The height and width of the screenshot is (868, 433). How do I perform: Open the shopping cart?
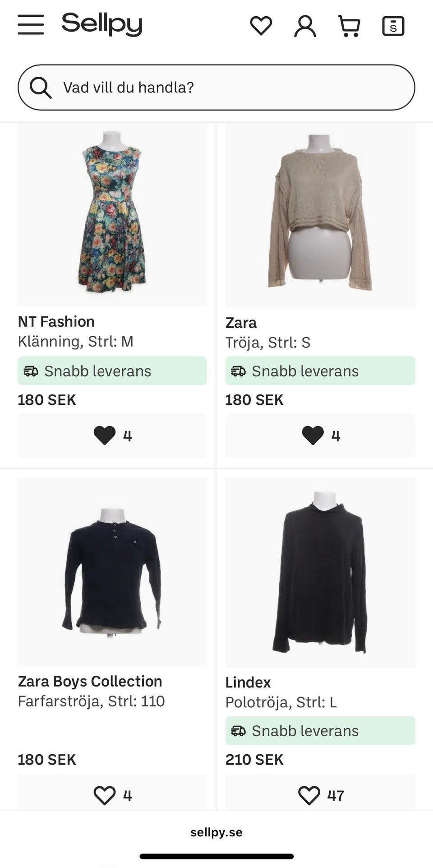(x=349, y=26)
